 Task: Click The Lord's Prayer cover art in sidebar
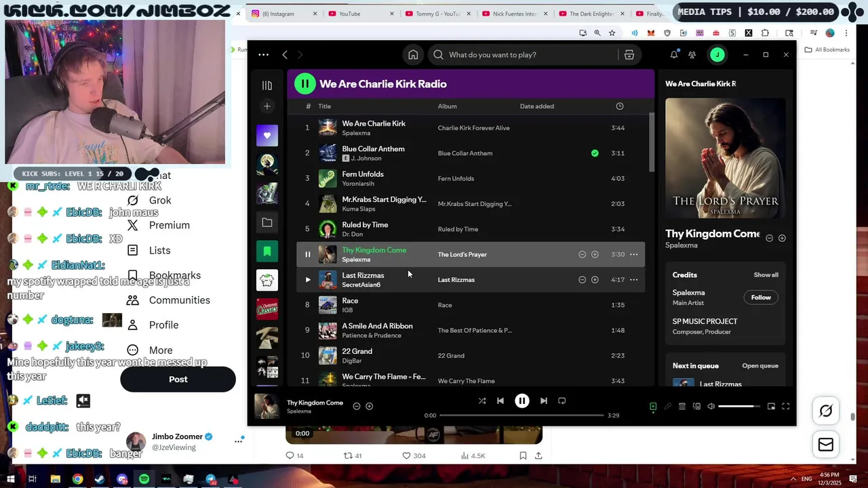coord(725,158)
